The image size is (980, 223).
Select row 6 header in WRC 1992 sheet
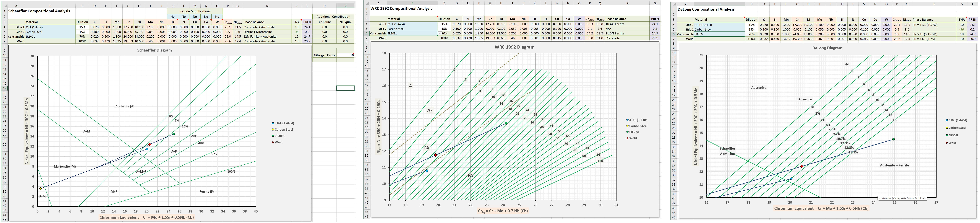coord(367,33)
